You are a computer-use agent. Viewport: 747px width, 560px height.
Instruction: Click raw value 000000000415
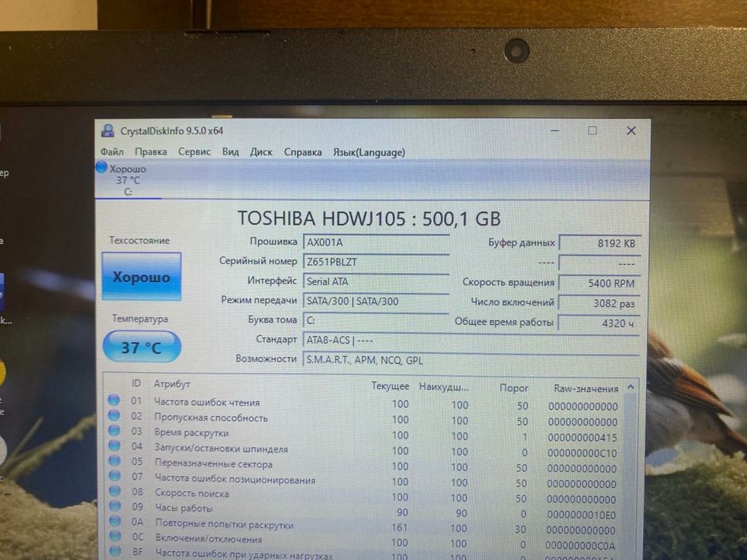point(582,438)
